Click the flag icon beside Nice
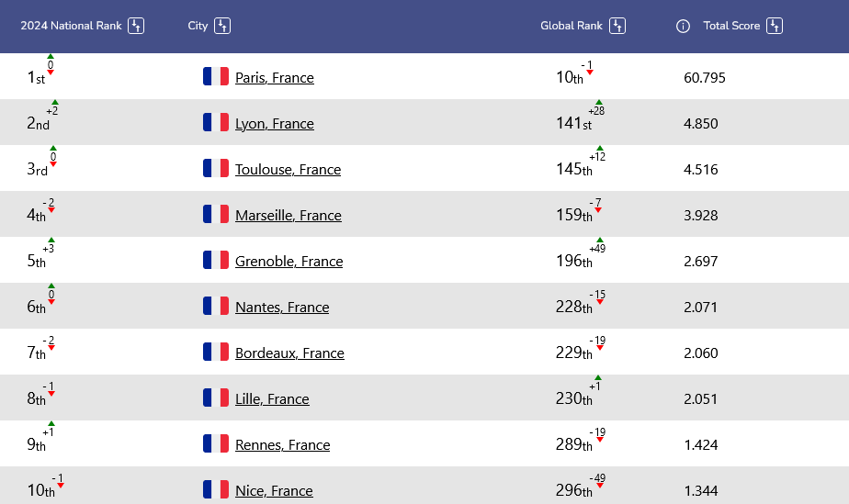The width and height of the screenshot is (849, 504). (216, 489)
